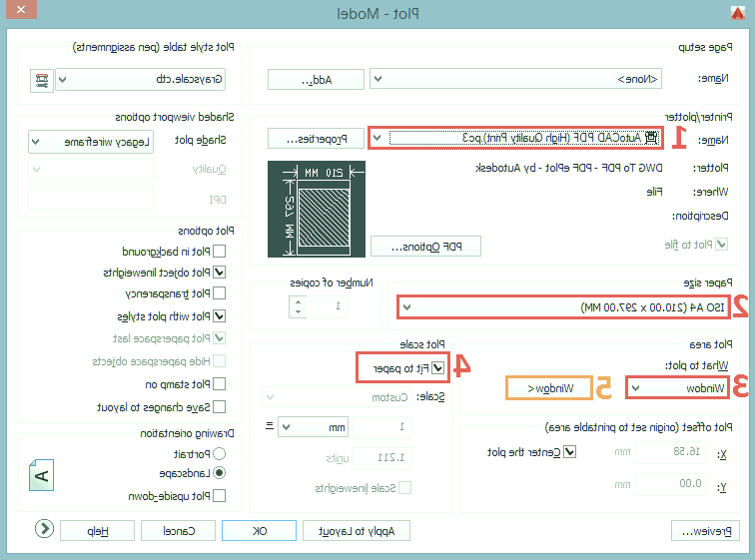This screenshot has height=560, width=755.
Task: Toggle Center the plot checkbox
Action: (x=569, y=452)
